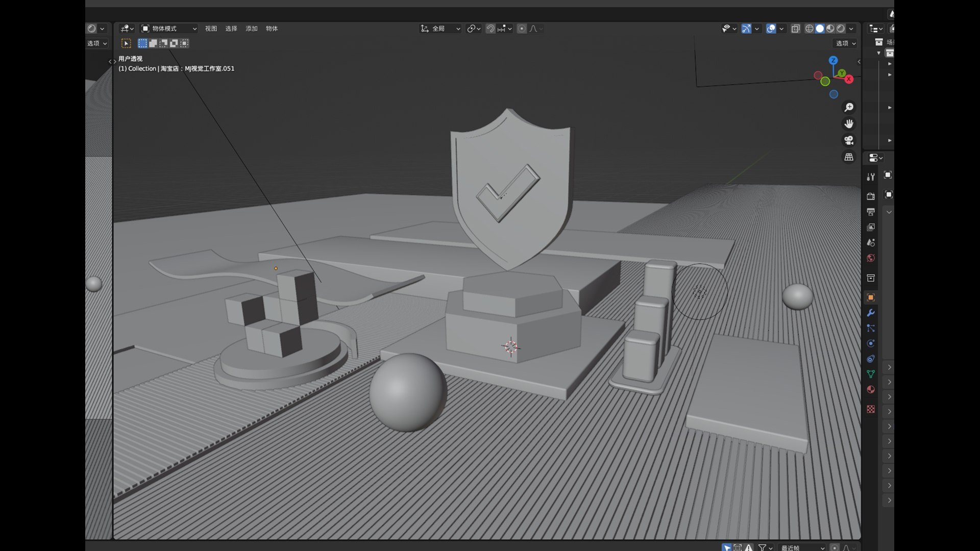Image resolution: width=980 pixels, height=551 pixels.
Task: Open the transform pivot point dropdown
Action: (474, 29)
